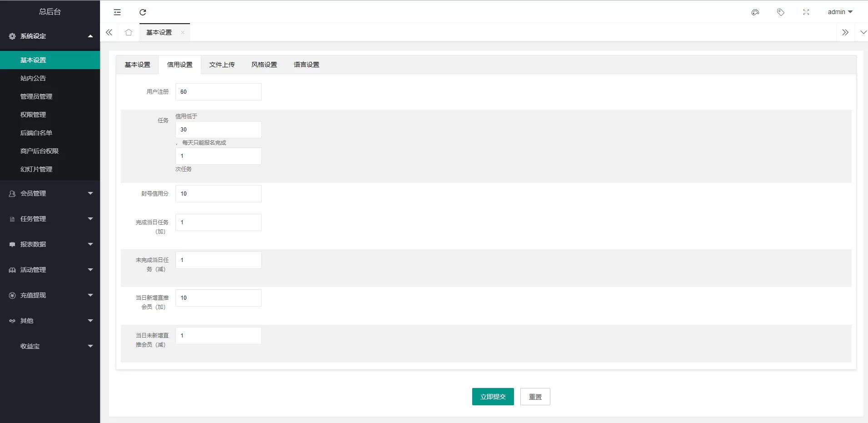Click the tag note icon in the header
The height and width of the screenshot is (423, 868).
[x=781, y=12]
